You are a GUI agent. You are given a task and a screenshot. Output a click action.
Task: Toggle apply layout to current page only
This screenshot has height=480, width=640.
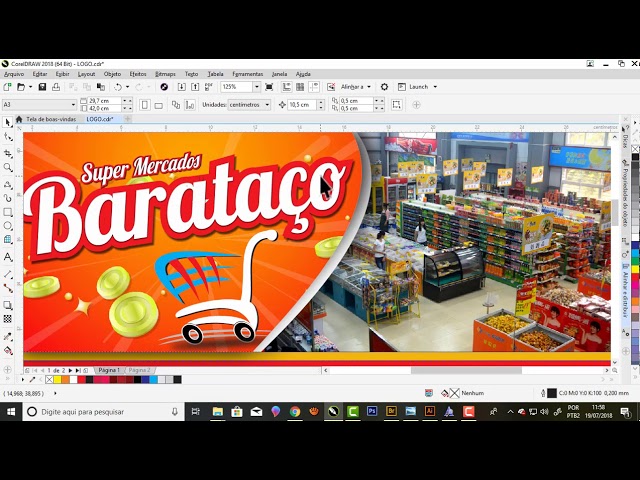coord(190,105)
